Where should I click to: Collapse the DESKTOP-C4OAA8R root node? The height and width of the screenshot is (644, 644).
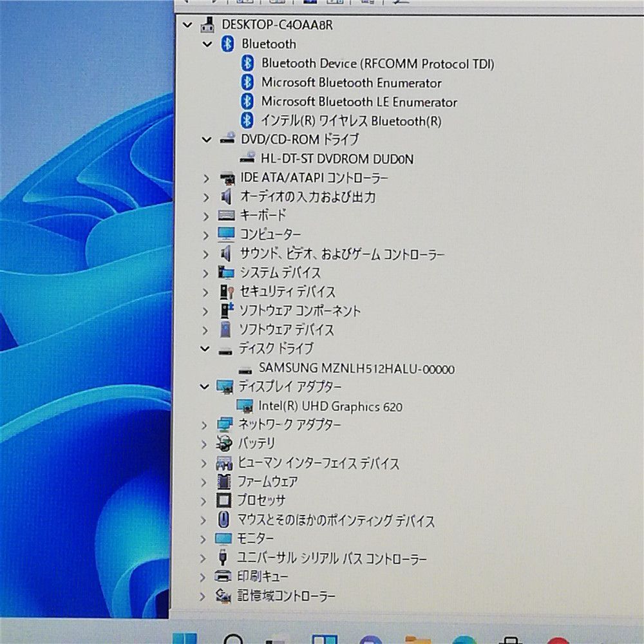coord(187,25)
